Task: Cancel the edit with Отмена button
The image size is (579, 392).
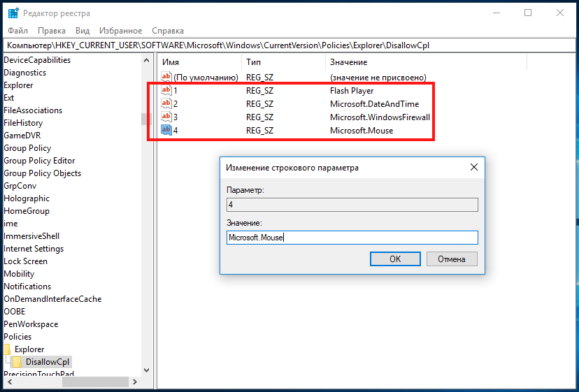Action: tap(452, 259)
